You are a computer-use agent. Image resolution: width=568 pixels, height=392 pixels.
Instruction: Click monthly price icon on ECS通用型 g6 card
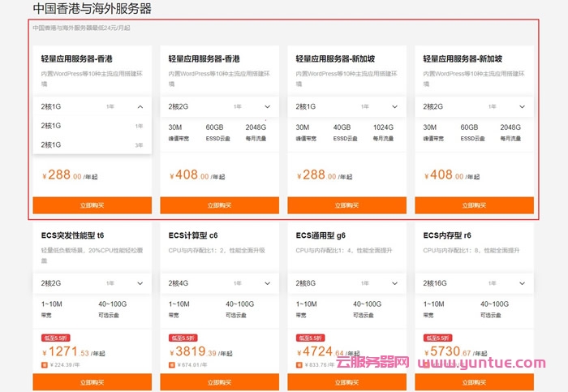299,365
